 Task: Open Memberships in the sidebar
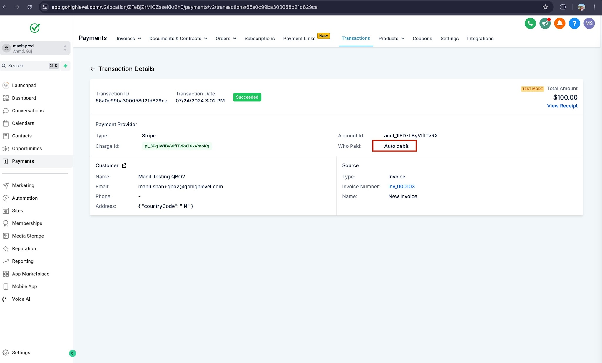pyautogui.click(x=26, y=223)
